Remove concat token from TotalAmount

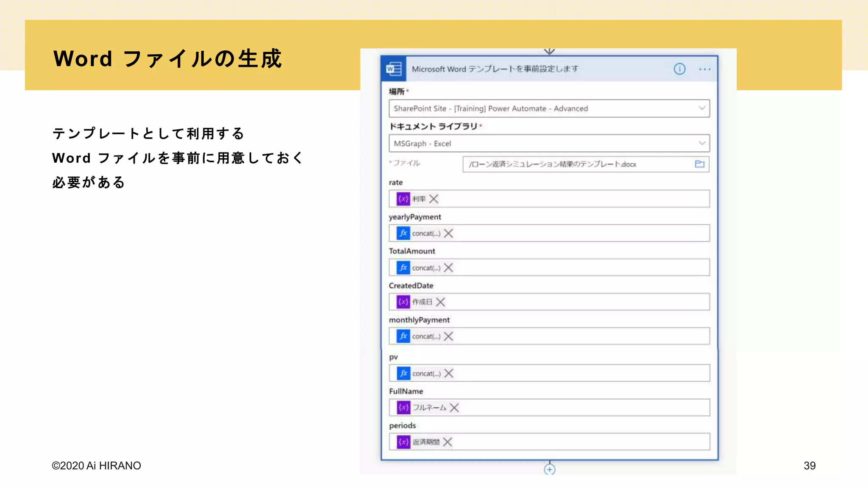click(448, 267)
